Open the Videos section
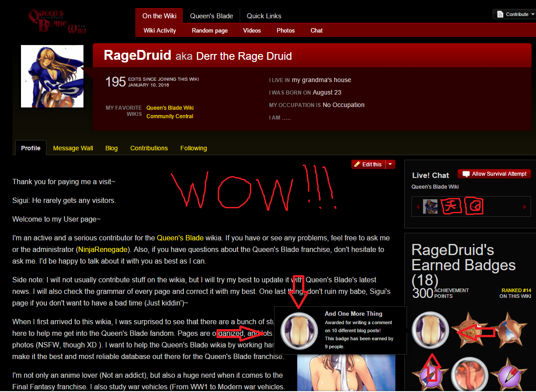The height and width of the screenshot is (392, 536). pyautogui.click(x=252, y=30)
